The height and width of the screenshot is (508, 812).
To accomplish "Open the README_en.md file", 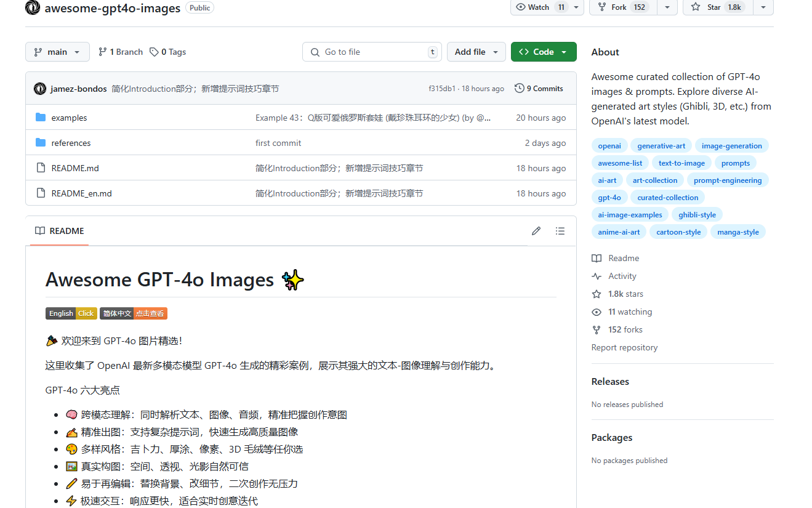I will [82, 193].
